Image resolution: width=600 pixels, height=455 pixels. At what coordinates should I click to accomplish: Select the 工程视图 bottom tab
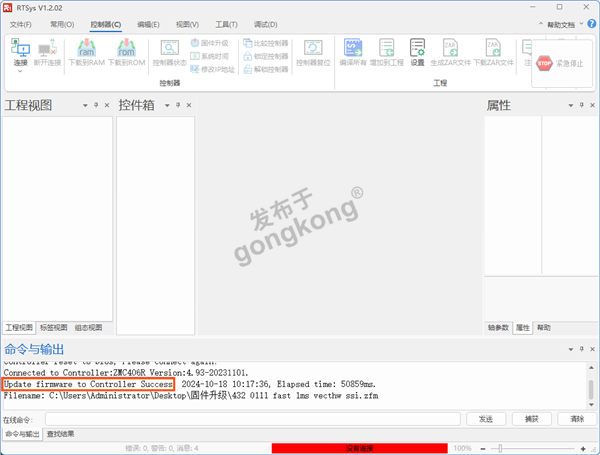(19, 328)
